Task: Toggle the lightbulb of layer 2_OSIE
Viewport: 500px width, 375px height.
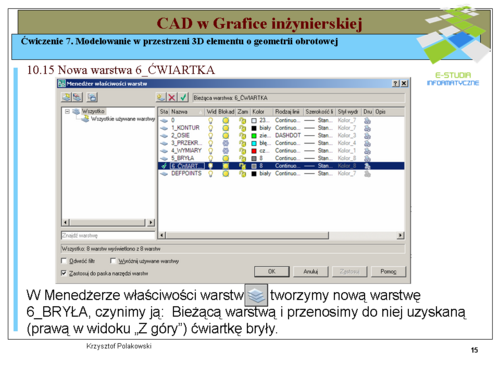Action: coord(211,135)
